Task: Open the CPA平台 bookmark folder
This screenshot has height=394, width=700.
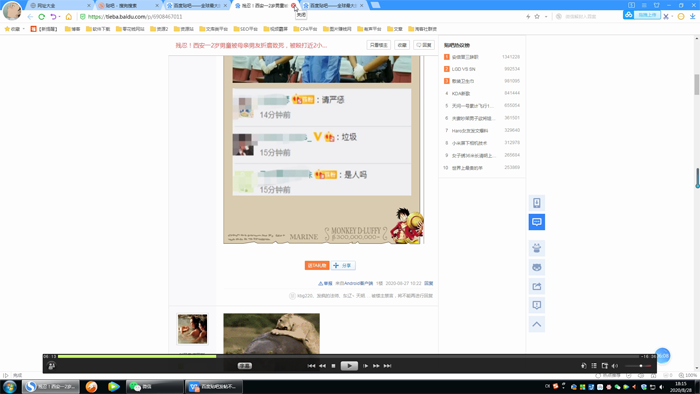Action: click(305, 29)
